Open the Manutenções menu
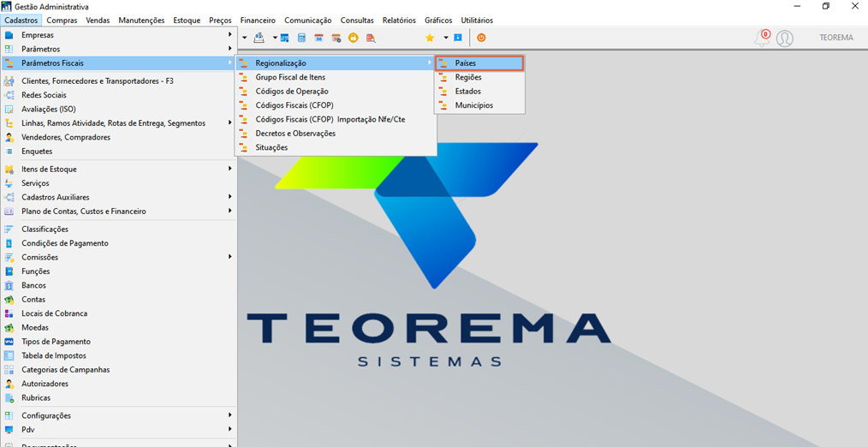 tap(142, 21)
